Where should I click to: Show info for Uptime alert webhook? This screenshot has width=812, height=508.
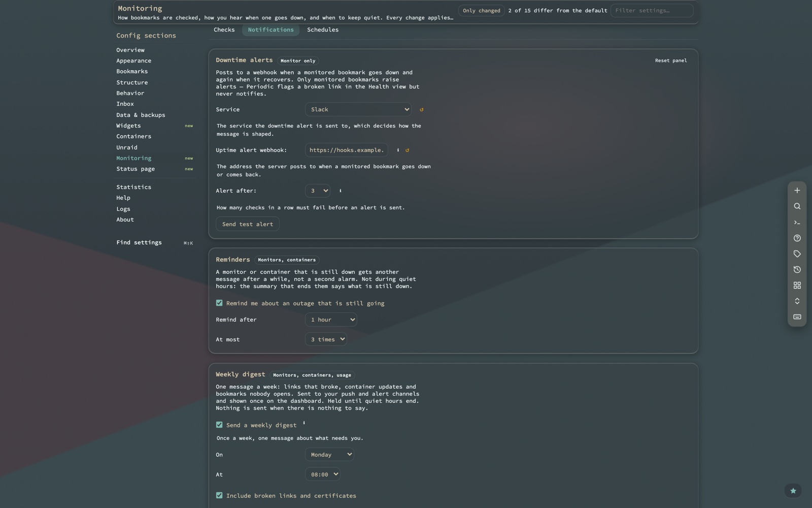pyautogui.click(x=398, y=150)
